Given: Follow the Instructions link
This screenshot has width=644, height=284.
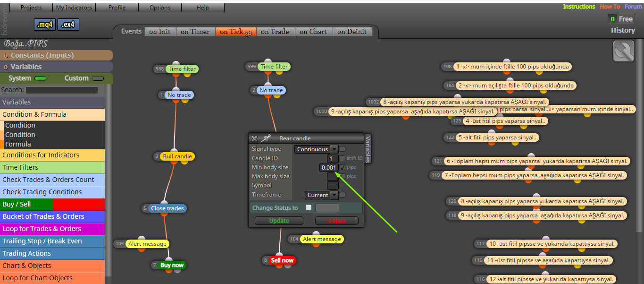Looking at the screenshot, I should tap(579, 7).
